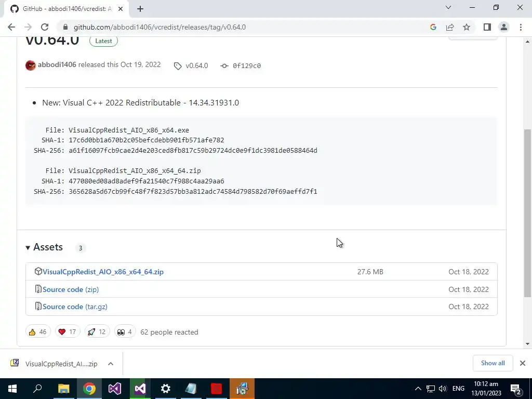This screenshot has width=532, height=399.
Task: Show hidden system tray icons
Action: [418, 389]
